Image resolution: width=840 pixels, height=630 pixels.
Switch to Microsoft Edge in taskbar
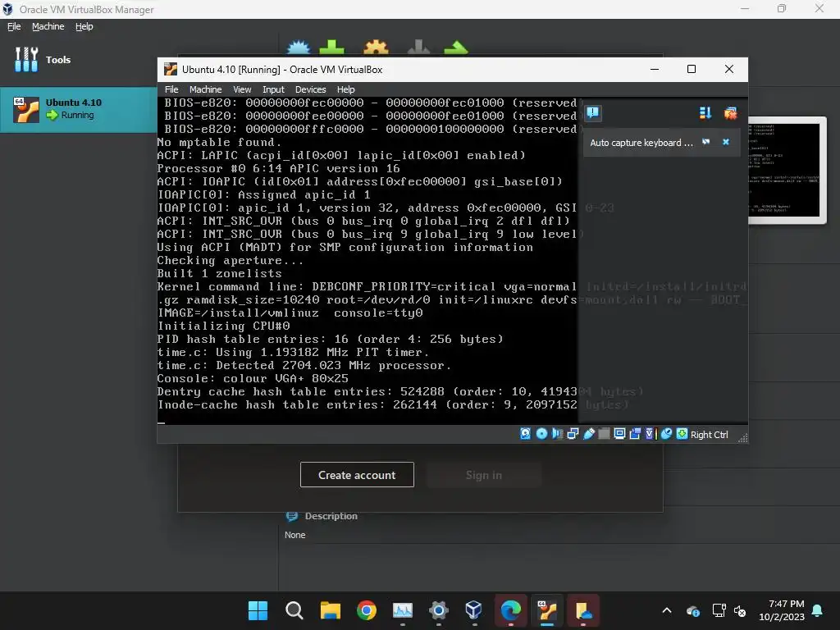point(510,610)
